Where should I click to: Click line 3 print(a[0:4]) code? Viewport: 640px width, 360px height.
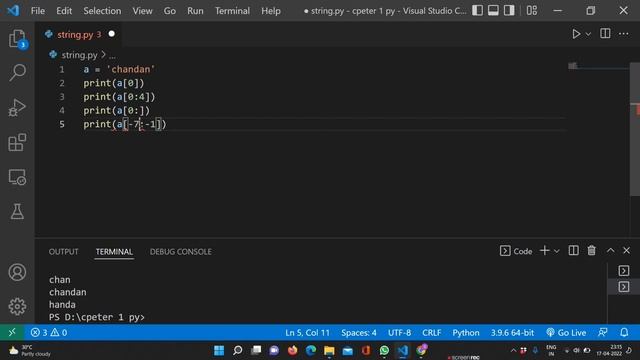(x=119, y=97)
